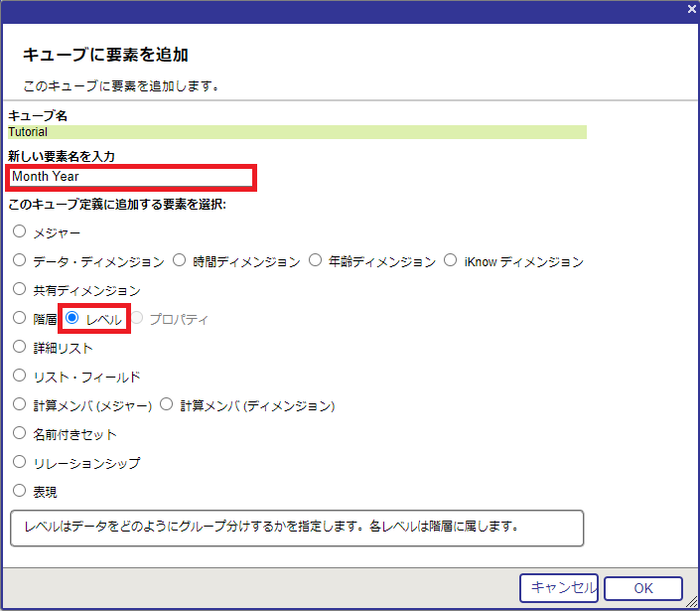Select the 年齢ディメンジョン radio option
700x611 pixels.
click(x=316, y=261)
